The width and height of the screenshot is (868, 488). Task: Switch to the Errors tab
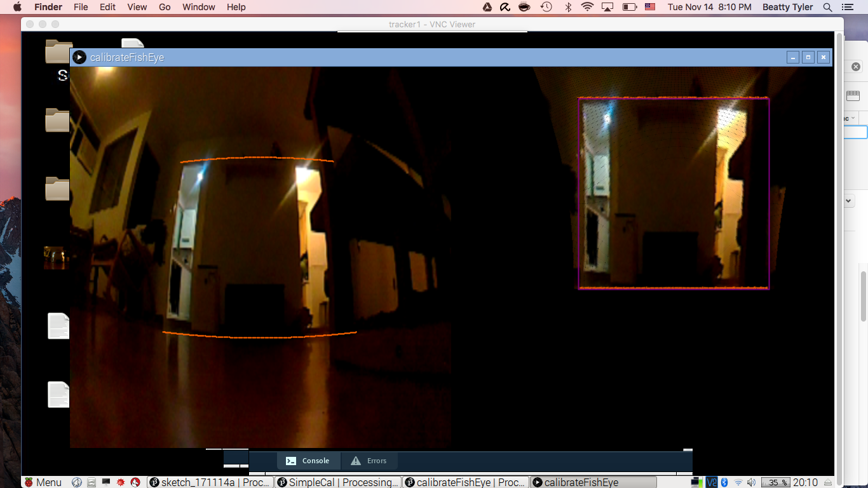click(x=369, y=461)
